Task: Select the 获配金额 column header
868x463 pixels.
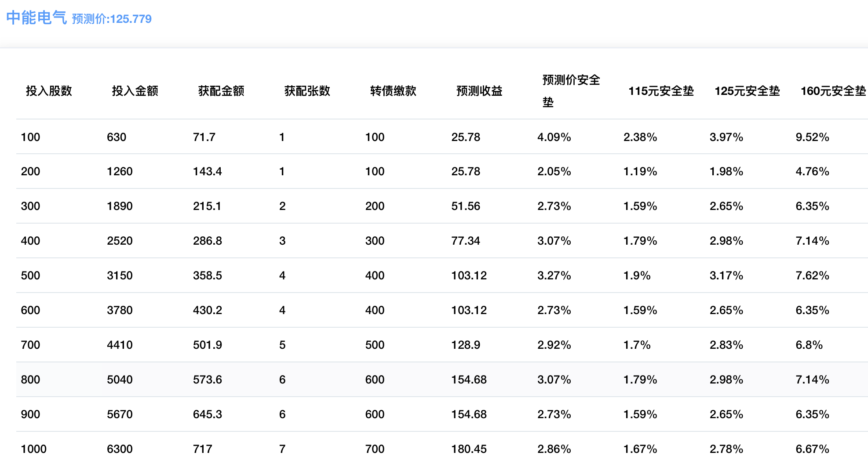Action: click(x=221, y=91)
